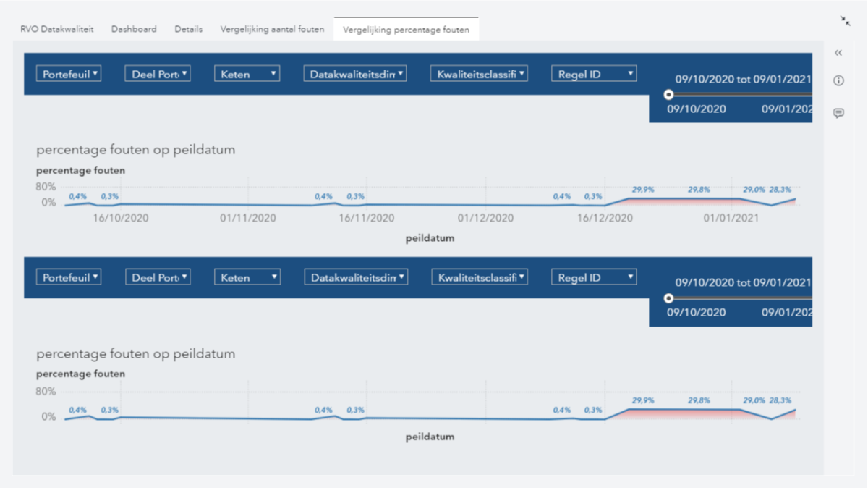Collapse the side panel with double chevron
The image size is (868, 488).
(838, 53)
